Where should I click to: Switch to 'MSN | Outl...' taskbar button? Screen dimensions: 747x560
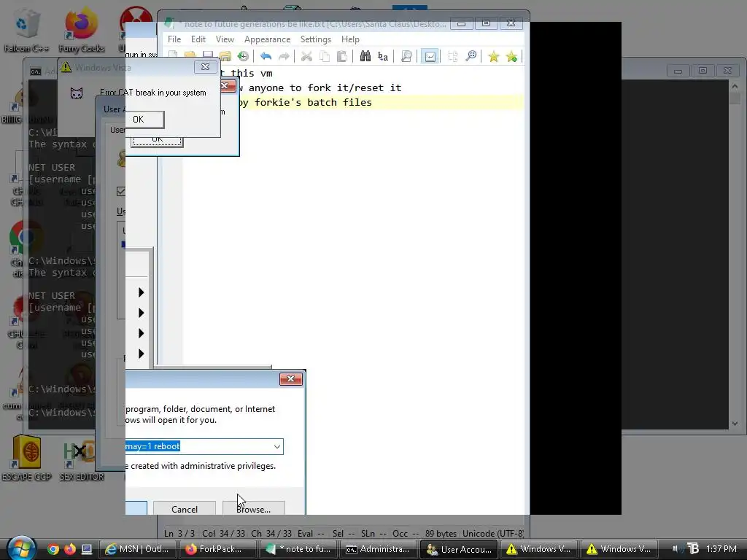[x=138, y=549]
